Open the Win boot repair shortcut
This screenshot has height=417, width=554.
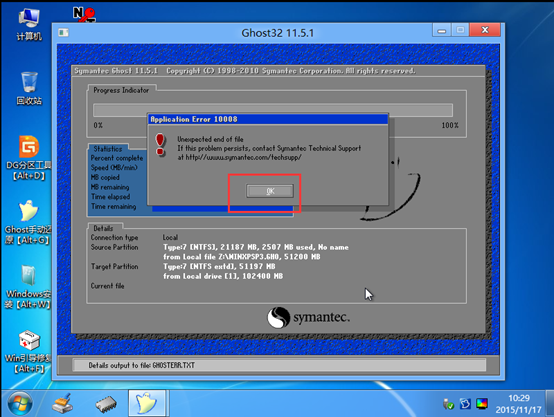pyautogui.click(x=28, y=352)
